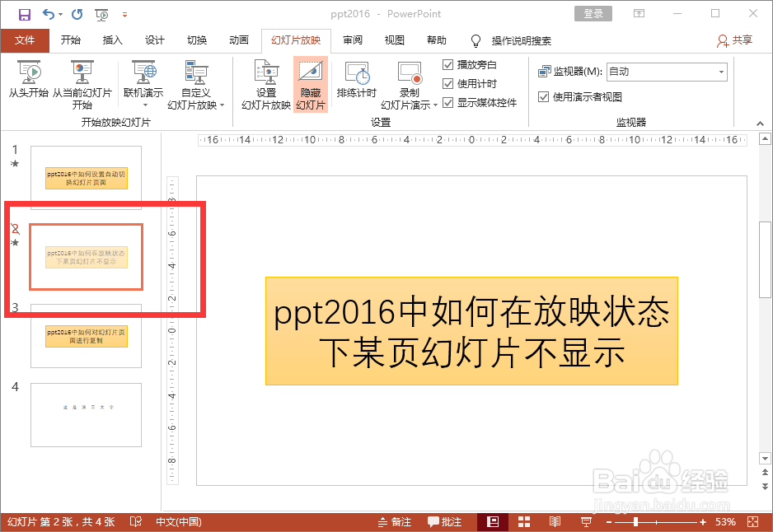This screenshot has width=773, height=532.
Task: Save the presentation with the floppy icon
Action: pos(24,14)
